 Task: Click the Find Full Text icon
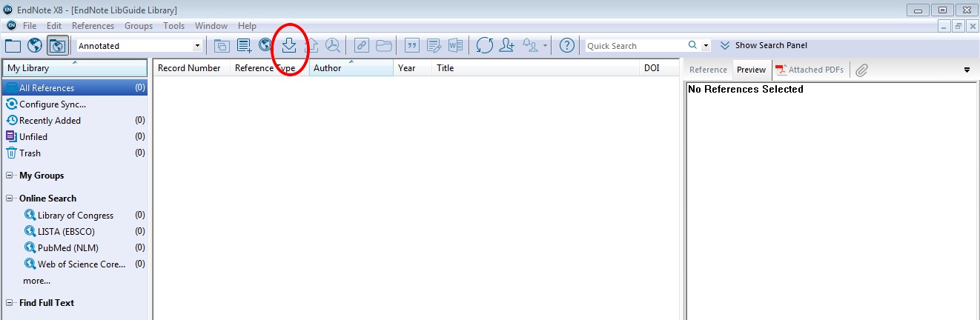pos(333,46)
